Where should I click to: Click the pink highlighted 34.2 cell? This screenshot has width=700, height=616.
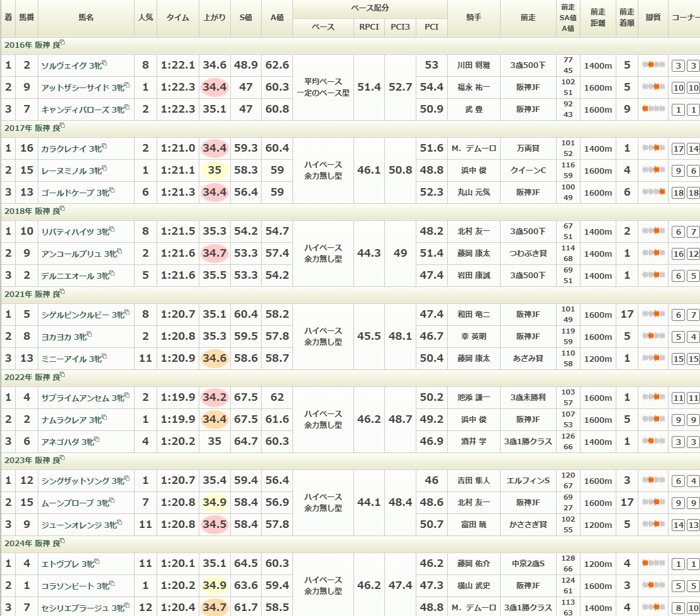point(214,398)
